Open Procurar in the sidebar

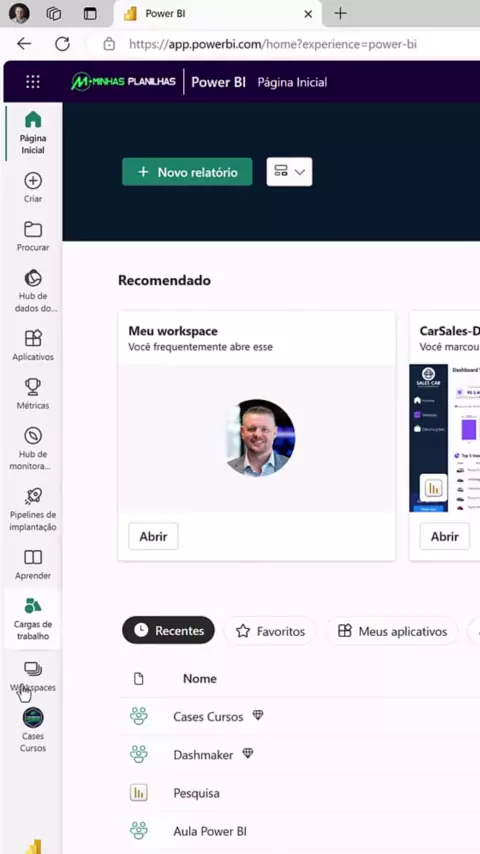[33, 236]
